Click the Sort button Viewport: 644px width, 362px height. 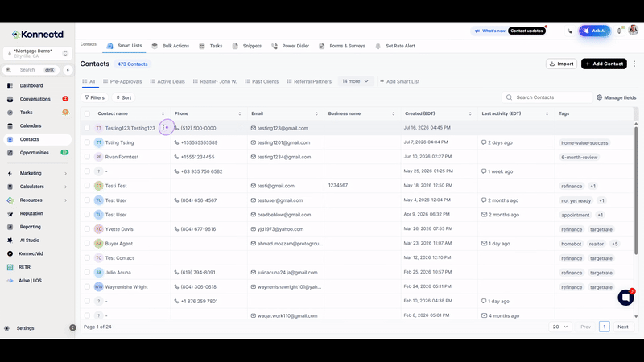tap(124, 97)
